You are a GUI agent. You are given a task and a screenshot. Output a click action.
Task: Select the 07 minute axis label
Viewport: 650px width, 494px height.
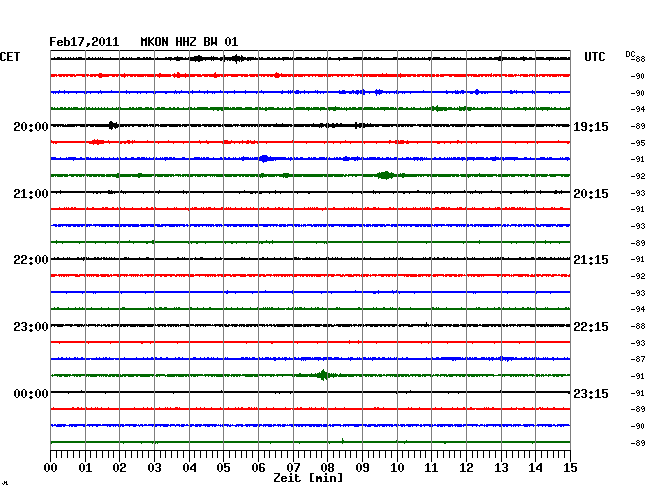[x=293, y=467]
